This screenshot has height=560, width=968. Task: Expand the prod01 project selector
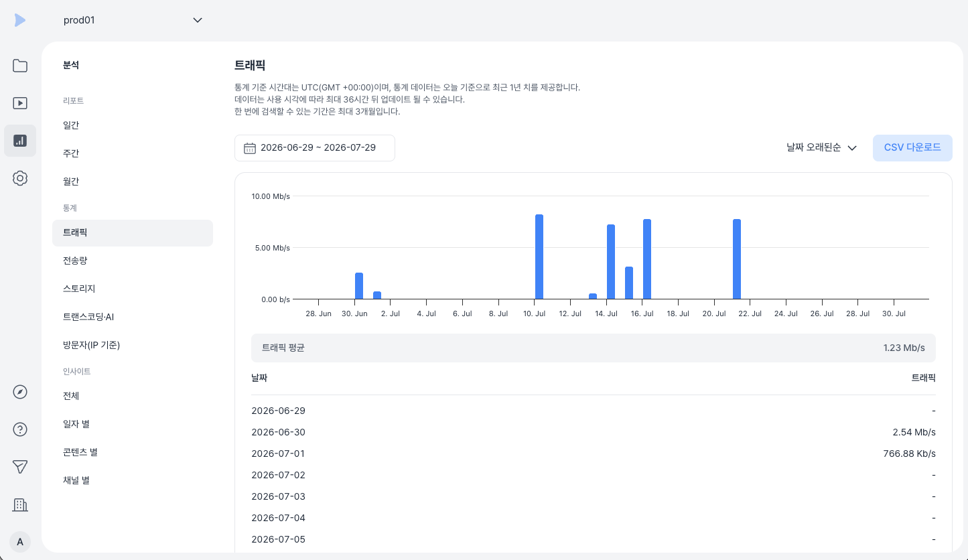coord(133,20)
